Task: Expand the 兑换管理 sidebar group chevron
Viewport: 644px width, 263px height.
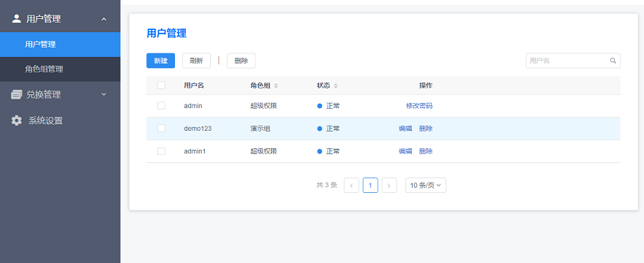Action: [x=104, y=94]
